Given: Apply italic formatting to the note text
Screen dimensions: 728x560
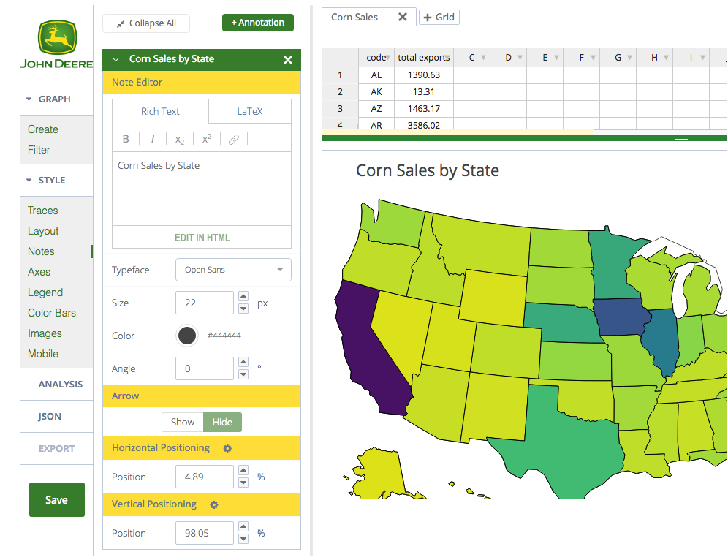Looking at the screenshot, I should tap(152, 138).
